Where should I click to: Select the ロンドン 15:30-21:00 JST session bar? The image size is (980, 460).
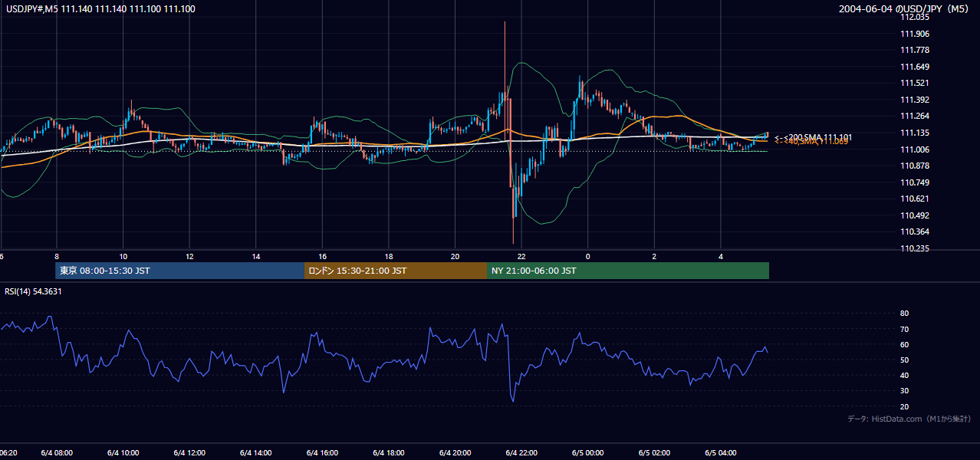(x=396, y=271)
